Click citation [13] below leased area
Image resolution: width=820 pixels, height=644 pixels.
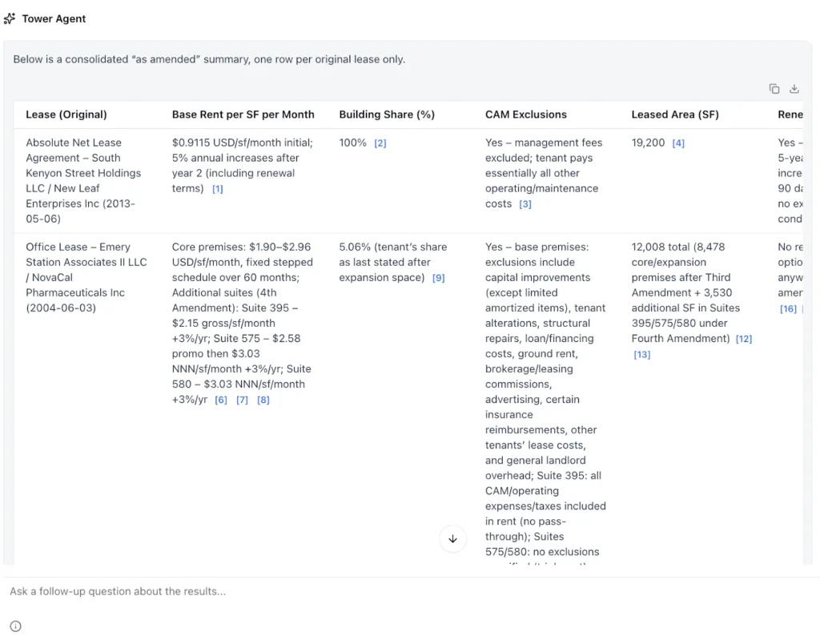pyautogui.click(x=642, y=354)
